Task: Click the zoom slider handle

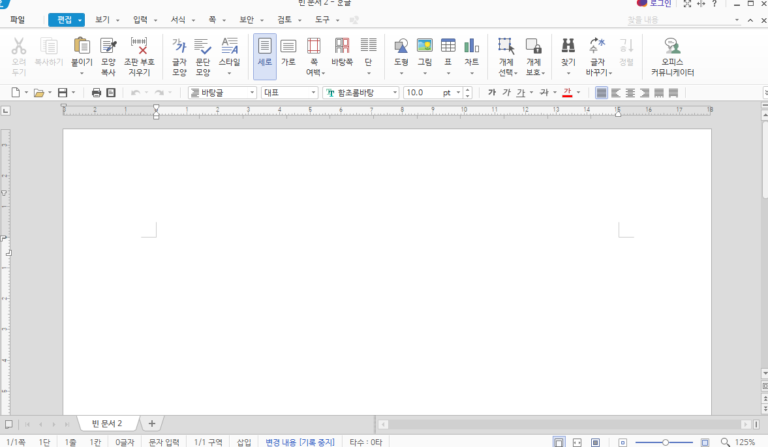Action: (x=665, y=442)
